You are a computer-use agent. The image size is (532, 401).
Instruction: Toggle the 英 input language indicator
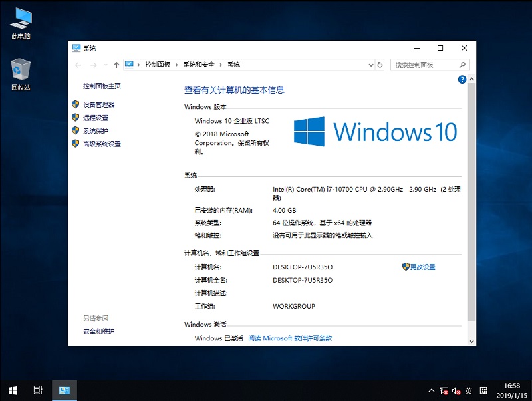pyautogui.click(x=469, y=390)
